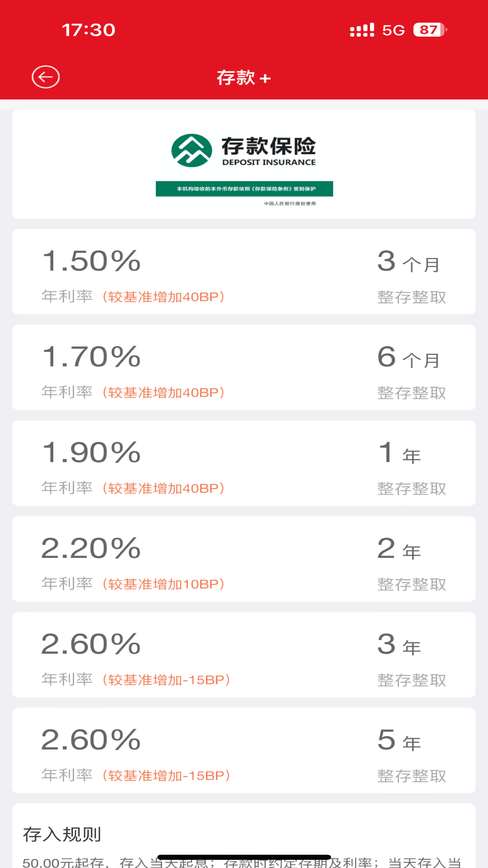Tap the 2.60% rate on 5年 card
Screen dimensions: 488x868
point(91,740)
